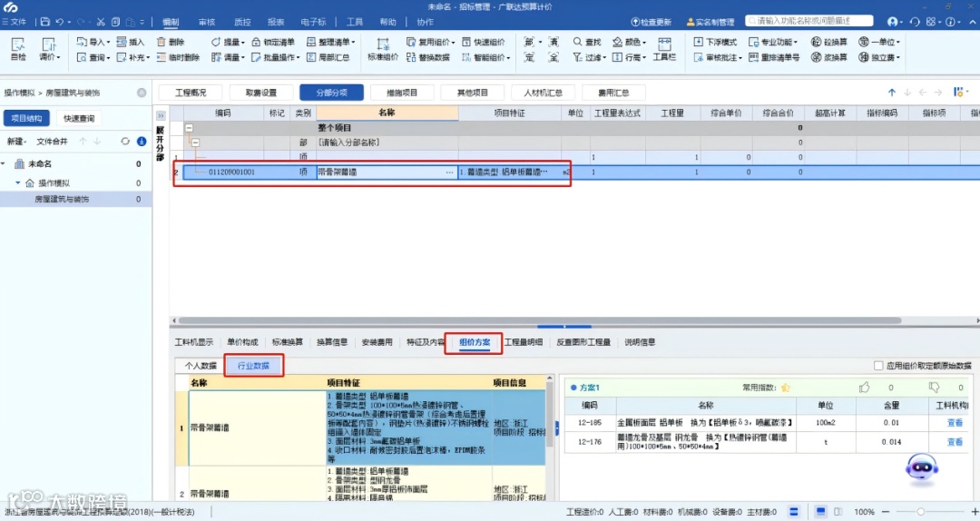Click 临时删除 temporary delete tool
Viewport: 980px width, 521px height.
[x=178, y=57]
